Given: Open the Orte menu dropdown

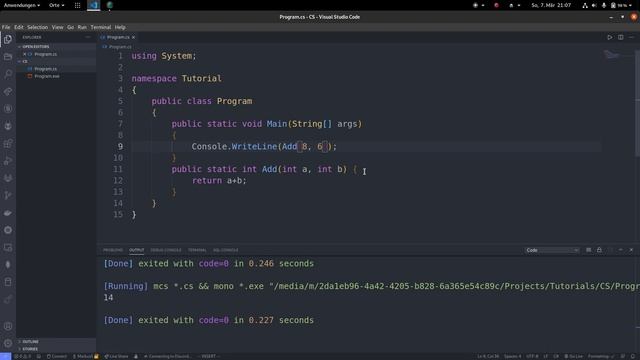Looking at the screenshot, I should pyautogui.click(x=56, y=5).
